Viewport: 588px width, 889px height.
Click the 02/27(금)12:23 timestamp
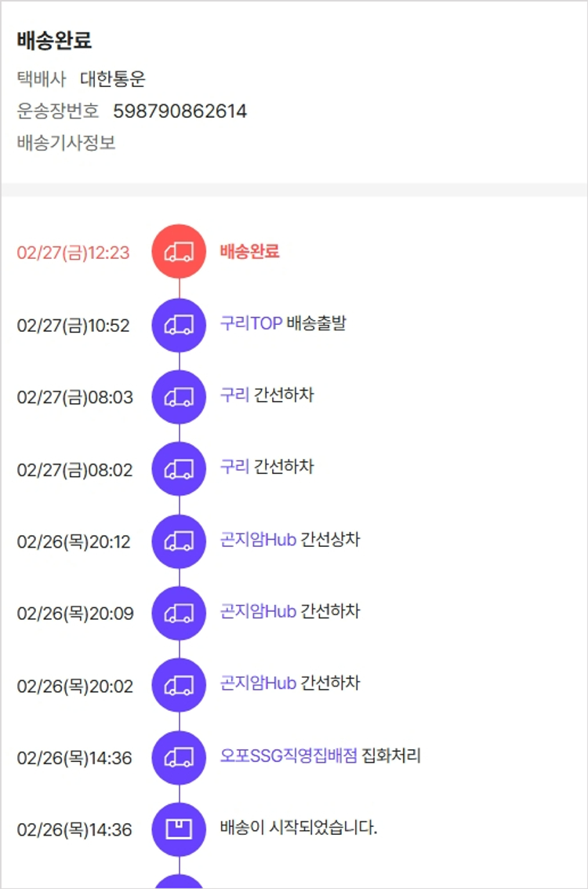[73, 253]
